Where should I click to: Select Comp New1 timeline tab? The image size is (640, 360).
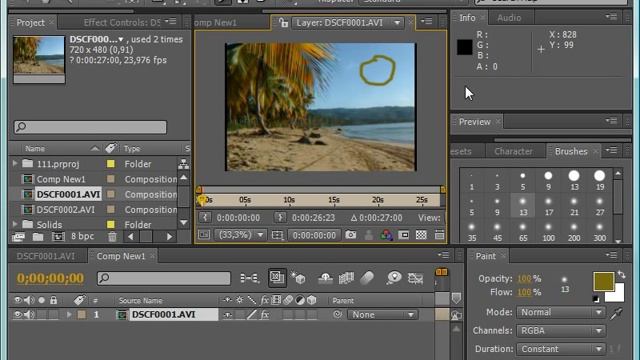[121, 256]
